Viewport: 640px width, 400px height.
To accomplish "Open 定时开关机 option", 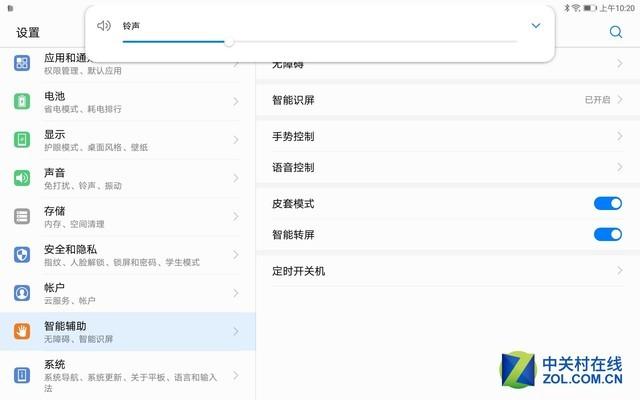I will point(448,271).
